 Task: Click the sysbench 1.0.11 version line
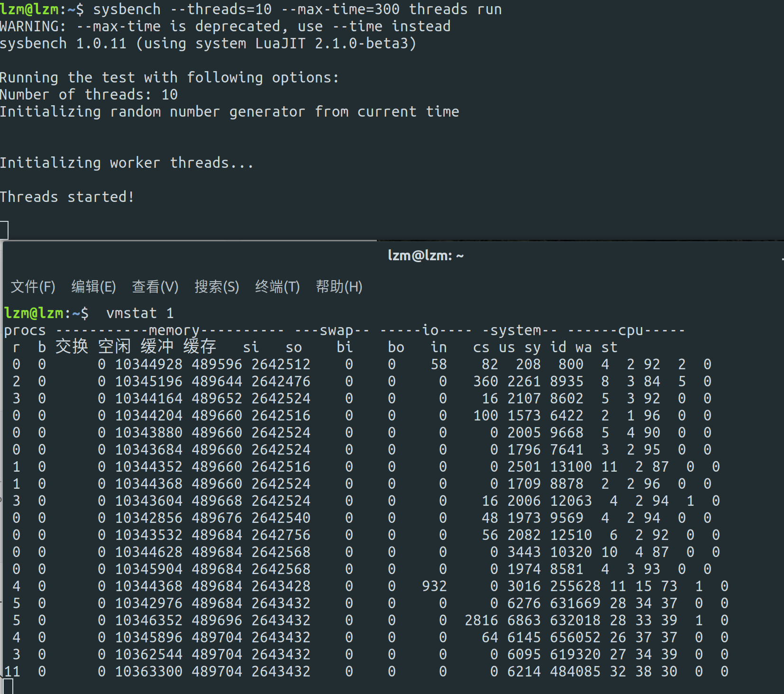click(x=208, y=43)
